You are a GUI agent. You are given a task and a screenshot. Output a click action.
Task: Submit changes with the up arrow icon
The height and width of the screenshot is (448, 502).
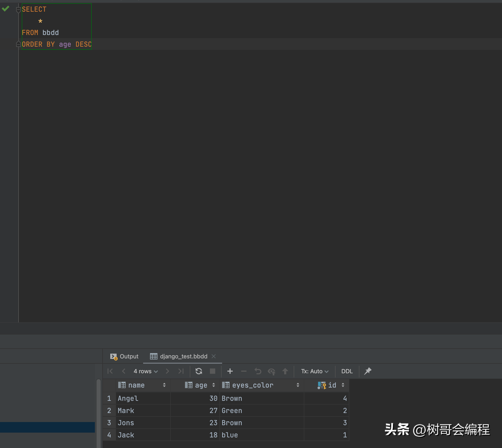285,371
